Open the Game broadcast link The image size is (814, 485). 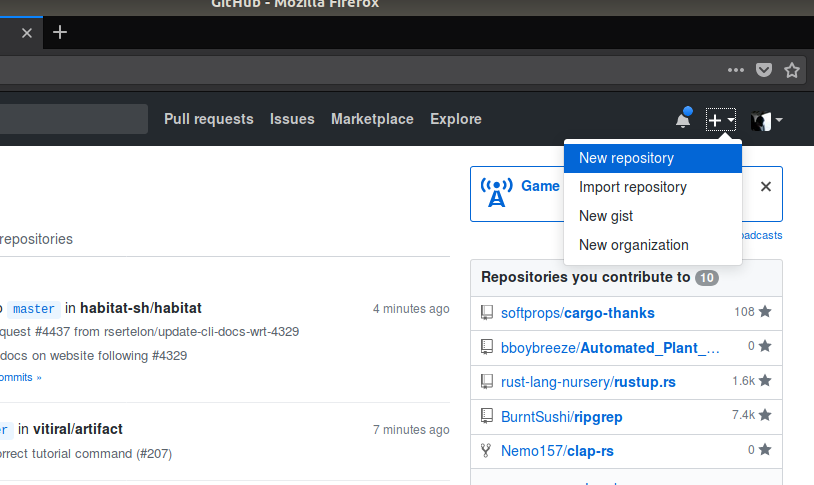[x=540, y=186]
